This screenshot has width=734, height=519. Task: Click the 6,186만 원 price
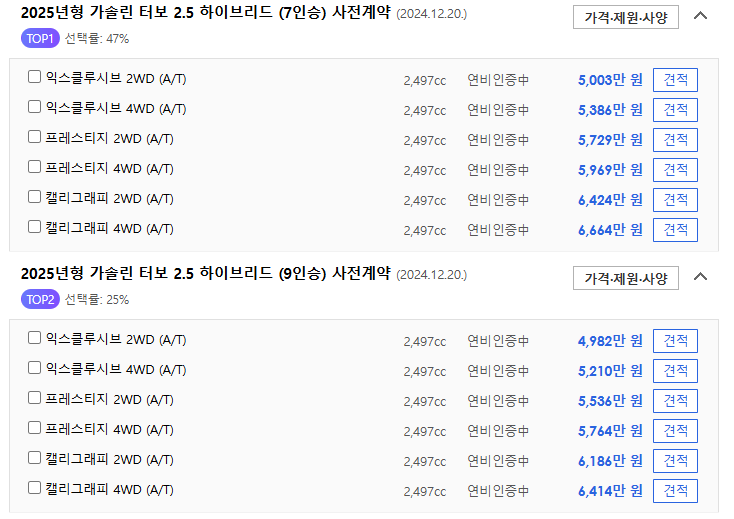coord(610,461)
